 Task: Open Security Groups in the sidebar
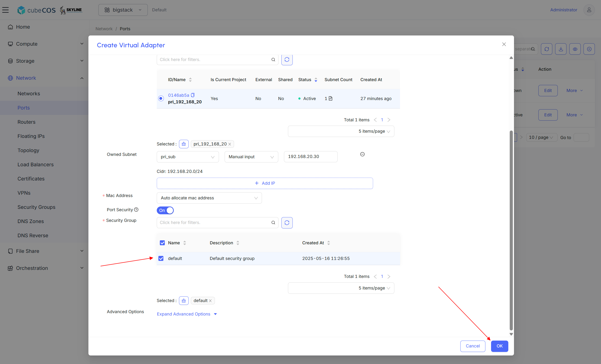coord(36,207)
